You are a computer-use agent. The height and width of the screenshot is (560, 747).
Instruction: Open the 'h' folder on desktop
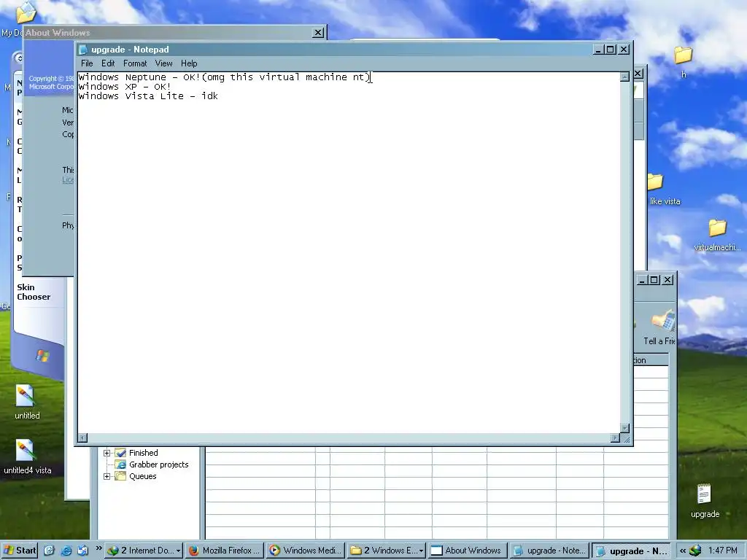pos(683,55)
